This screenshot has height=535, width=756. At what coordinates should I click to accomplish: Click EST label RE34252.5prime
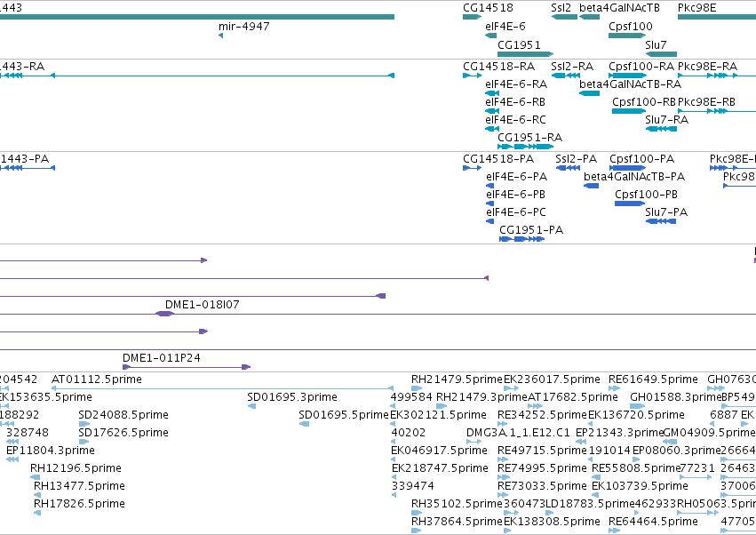click(x=543, y=415)
